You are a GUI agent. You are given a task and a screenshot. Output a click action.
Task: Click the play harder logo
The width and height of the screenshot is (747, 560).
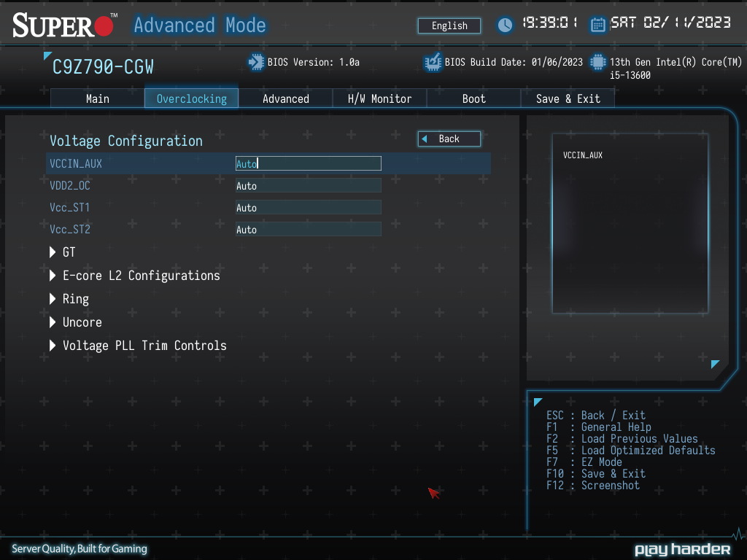point(682,550)
